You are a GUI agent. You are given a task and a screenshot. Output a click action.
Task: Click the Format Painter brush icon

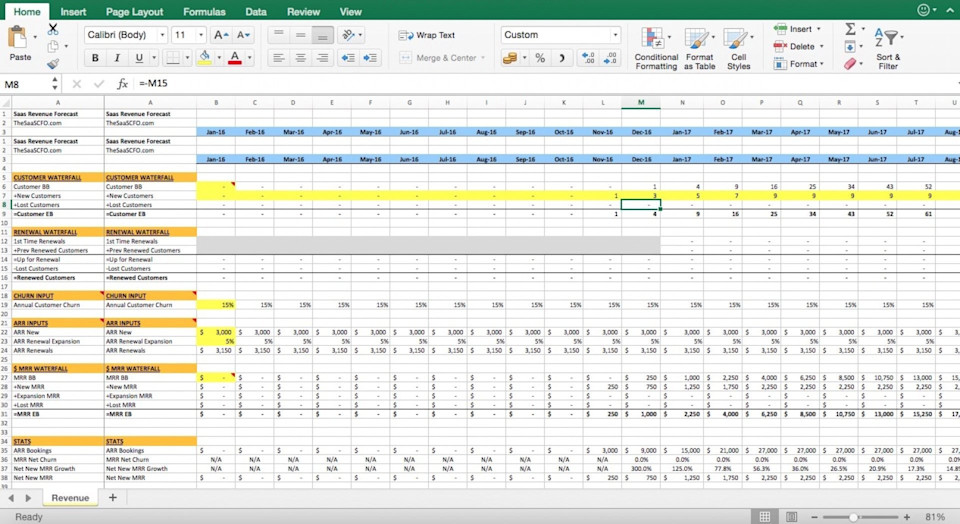click(53, 64)
